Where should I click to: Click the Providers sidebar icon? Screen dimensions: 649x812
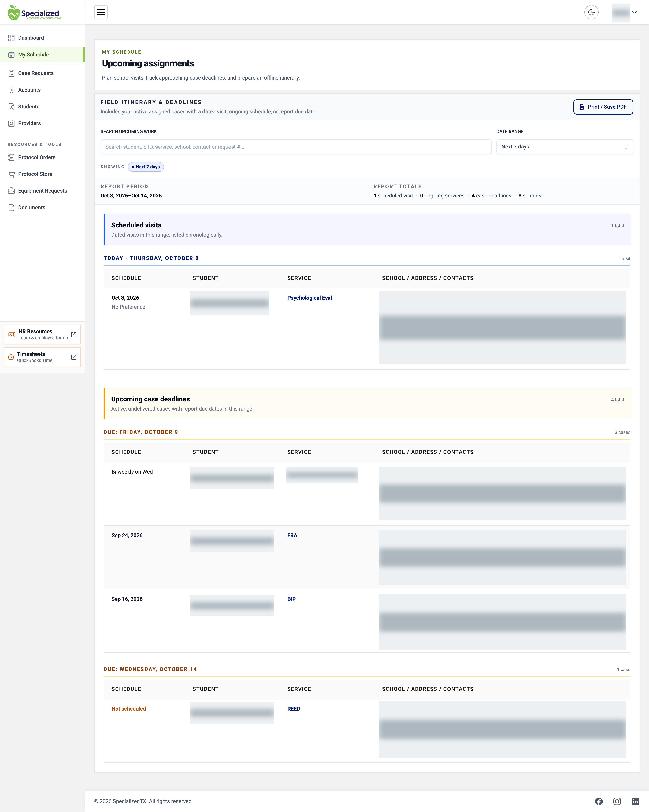(x=11, y=124)
